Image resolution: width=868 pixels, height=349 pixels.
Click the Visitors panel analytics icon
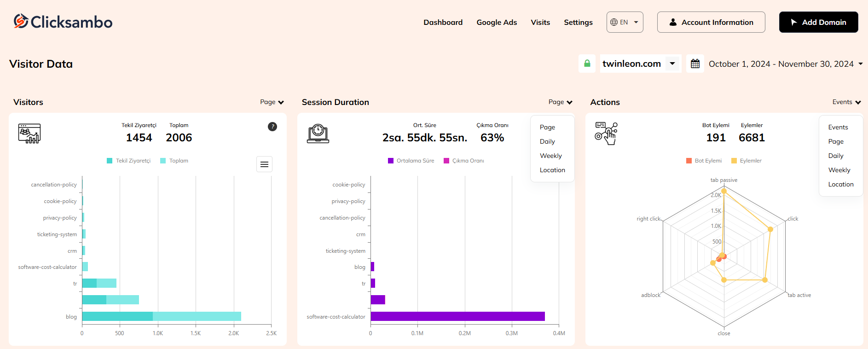tap(29, 134)
